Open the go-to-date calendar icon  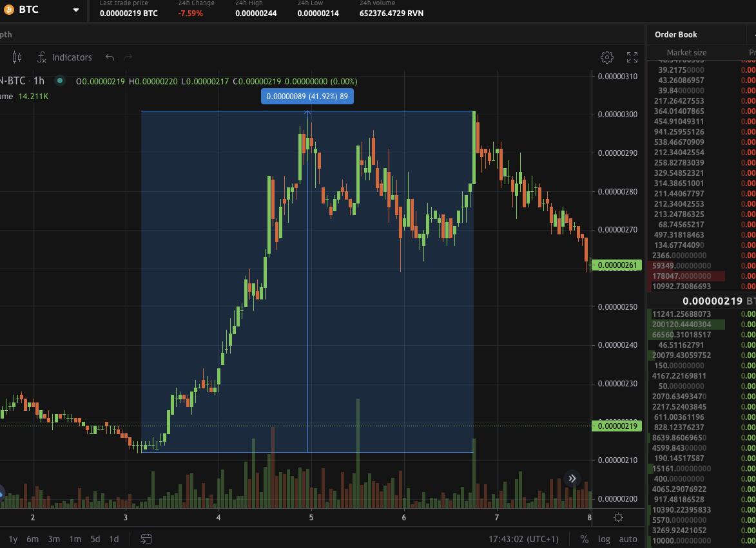click(x=146, y=540)
